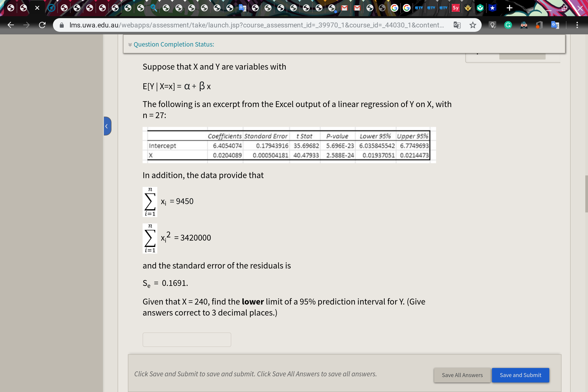Image resolution: width=588 pixels, height=392 pixels.
Task: Collapse the Question Completion Status section
Action: [x=130, y=44]
